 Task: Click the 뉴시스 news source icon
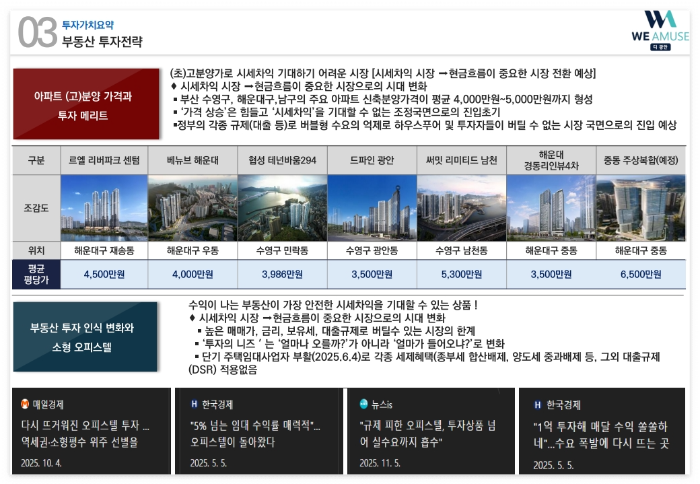pyautogui.click(x=363, y=404)
